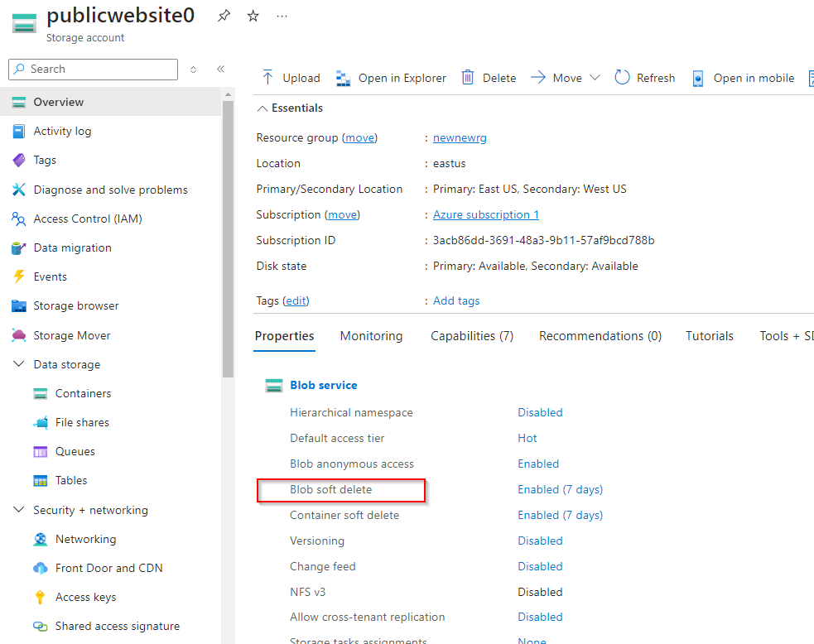
Task: Click the Blob service icon
Action: pos(274,385)
